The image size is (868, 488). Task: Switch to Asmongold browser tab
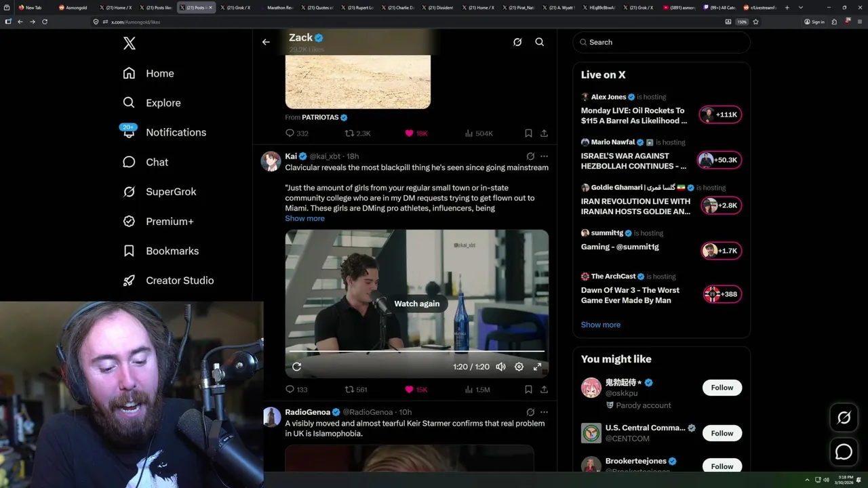pos(75,7)
